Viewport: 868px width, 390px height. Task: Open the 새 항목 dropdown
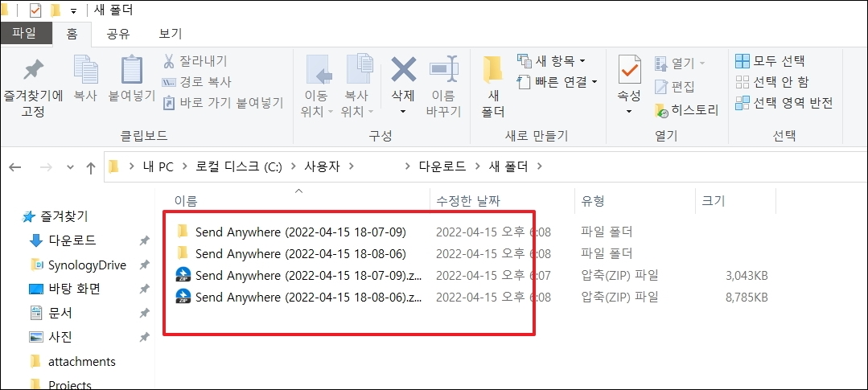[x=551, y=60]
